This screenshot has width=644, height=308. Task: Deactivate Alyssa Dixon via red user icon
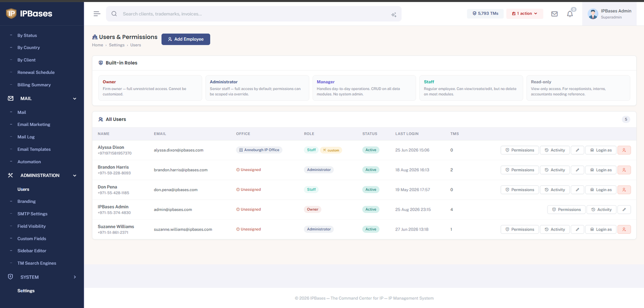[624, 150]
